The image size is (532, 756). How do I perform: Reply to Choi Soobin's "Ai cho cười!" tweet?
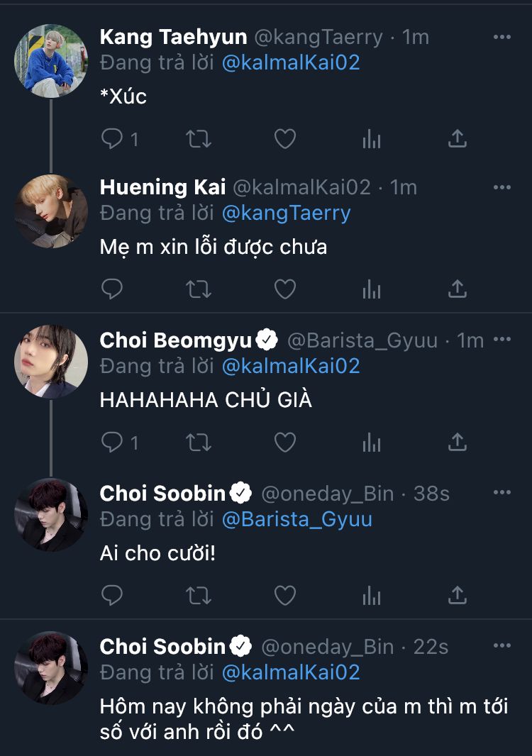coord(112,595)
